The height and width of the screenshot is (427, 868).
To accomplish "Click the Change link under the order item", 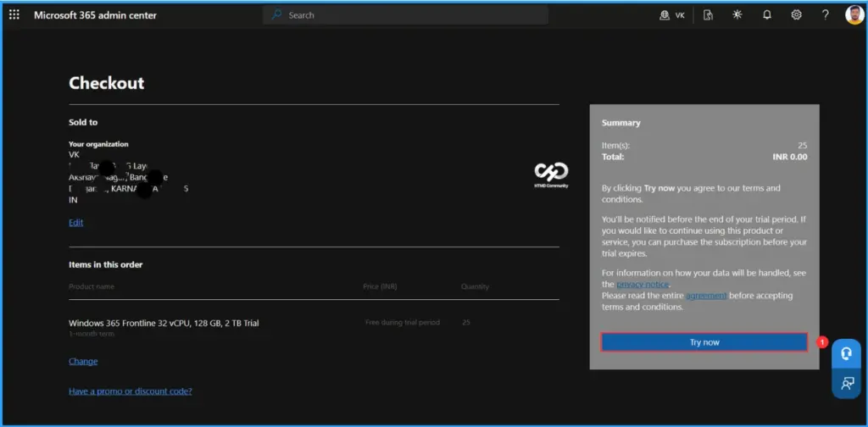I will pyautogui.click(x=83, y=361).
